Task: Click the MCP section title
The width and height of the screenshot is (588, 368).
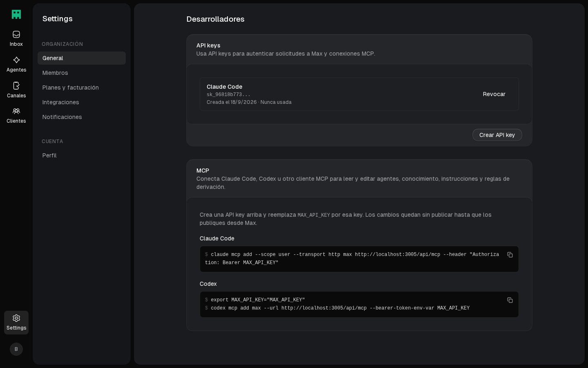Action: [203, 171]
